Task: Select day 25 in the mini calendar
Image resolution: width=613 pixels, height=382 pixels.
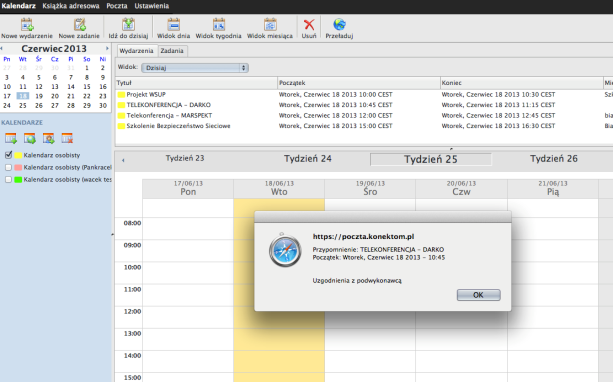Action: click(23, 105)
